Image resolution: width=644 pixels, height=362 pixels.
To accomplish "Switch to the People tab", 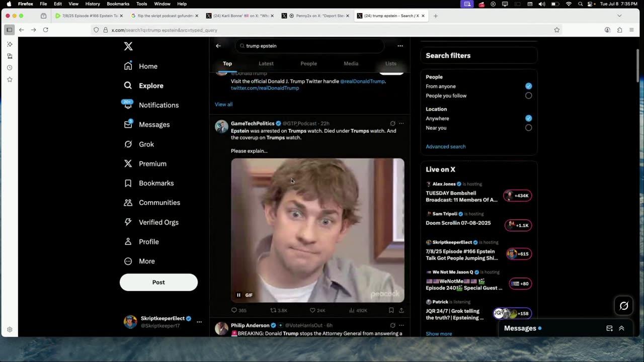I will 308,64.
